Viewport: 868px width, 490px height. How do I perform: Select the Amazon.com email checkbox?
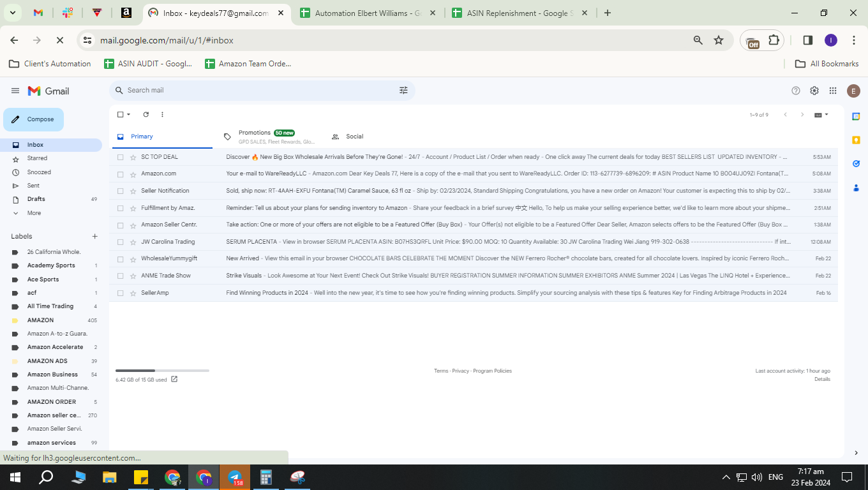[x=120, y=174]
